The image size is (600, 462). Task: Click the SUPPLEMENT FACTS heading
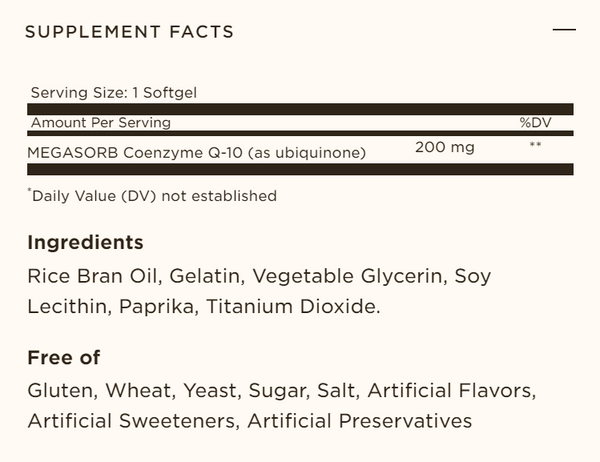pyautogui.click(x=129, y=32)
